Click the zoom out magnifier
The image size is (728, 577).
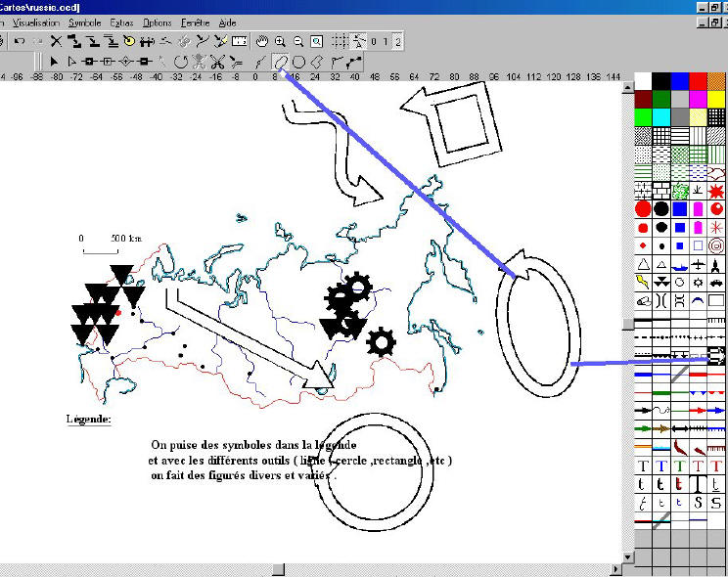(297, 41)
